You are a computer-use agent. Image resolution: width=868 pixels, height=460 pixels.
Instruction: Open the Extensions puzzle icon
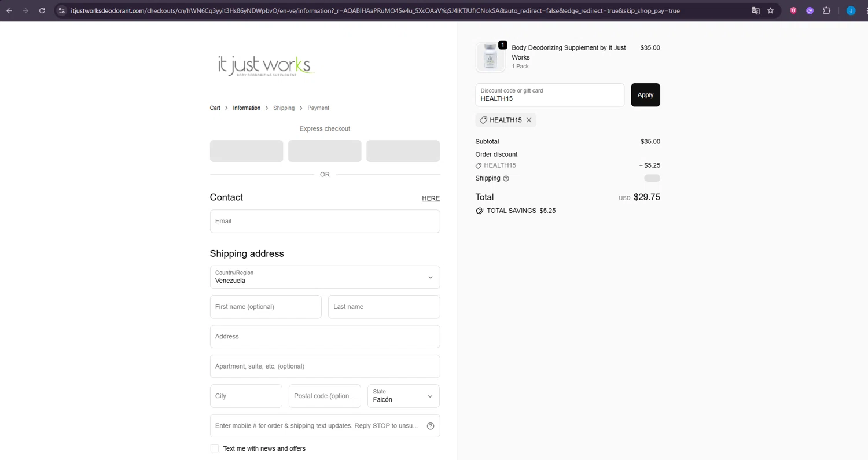point(826,10)
